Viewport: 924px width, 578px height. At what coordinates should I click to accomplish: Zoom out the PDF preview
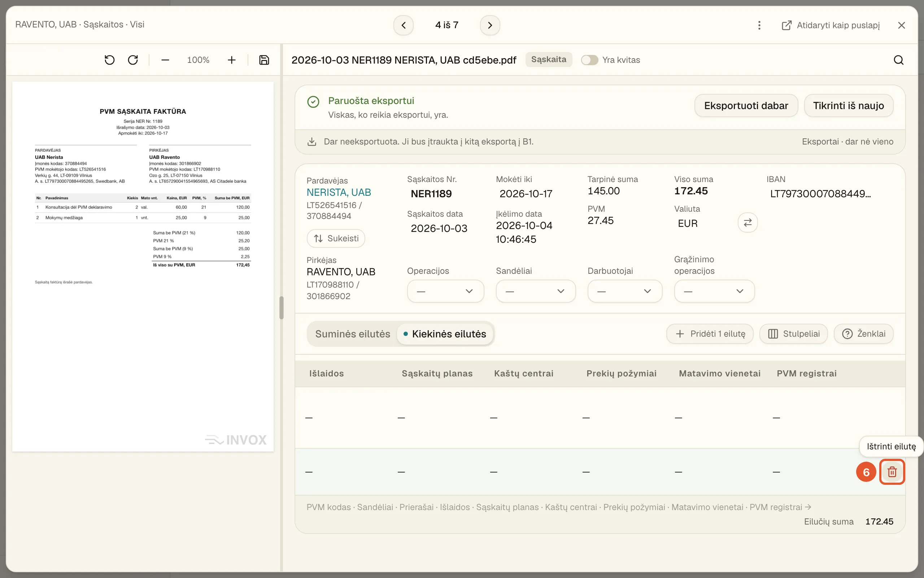coord(165,60)
